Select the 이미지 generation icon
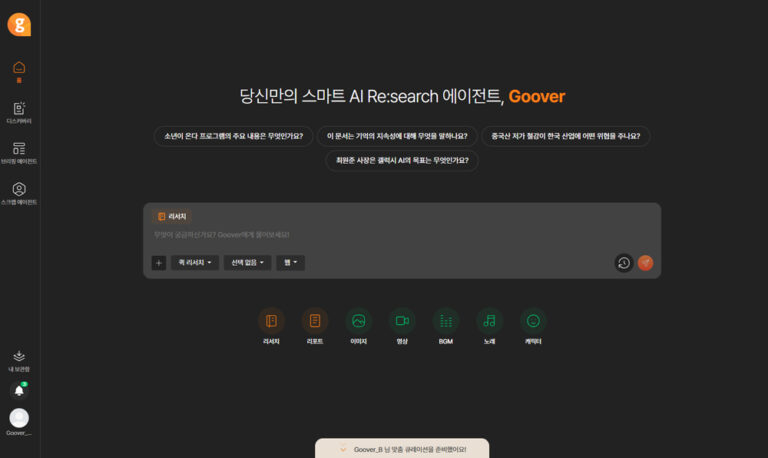 [x=358, y=321]
